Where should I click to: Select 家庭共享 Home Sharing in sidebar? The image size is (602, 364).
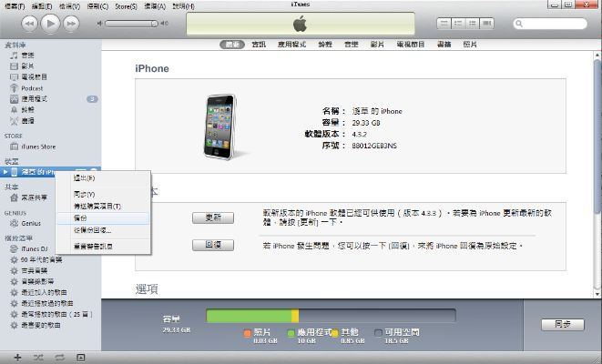tap(34, 197)
